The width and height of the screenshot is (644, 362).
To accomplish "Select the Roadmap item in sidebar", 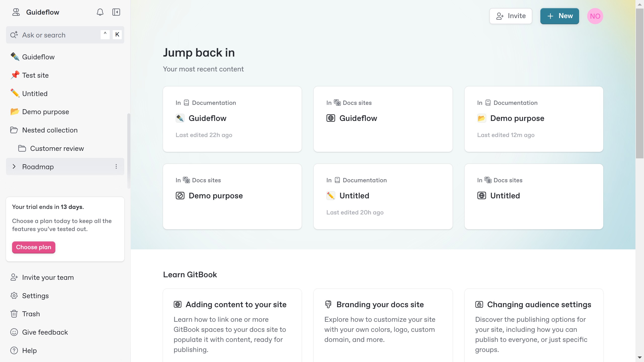I will click(x=65, y=166).
